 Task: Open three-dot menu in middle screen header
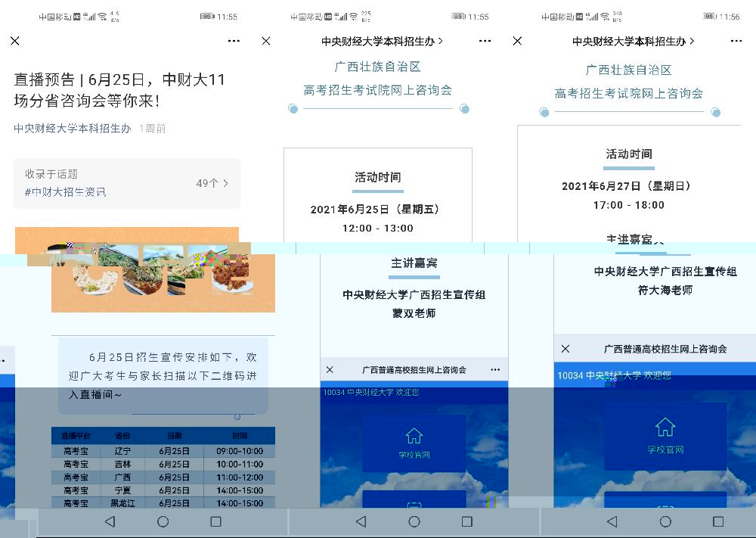pyautogui.click(x=485, y=41)
